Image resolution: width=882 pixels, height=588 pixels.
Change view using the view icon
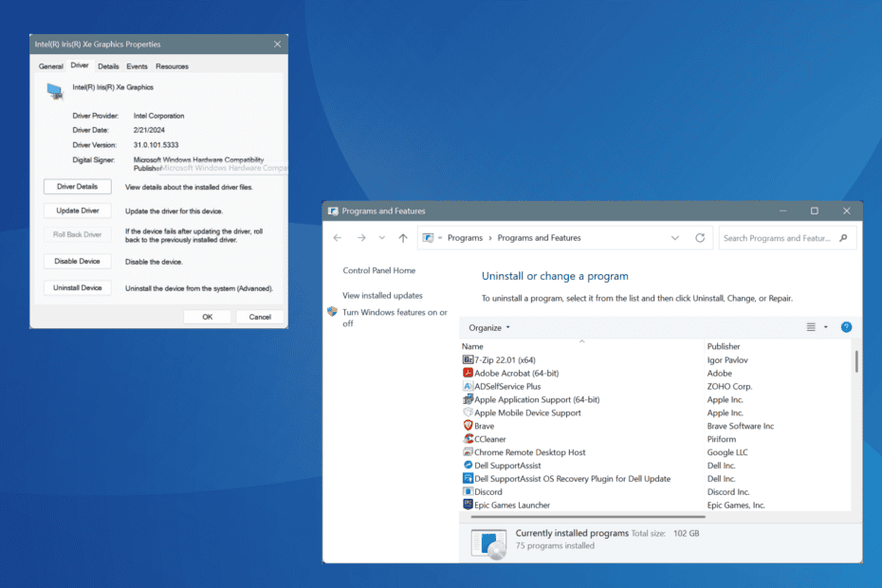pyautogui.click(x=811, y=327)
